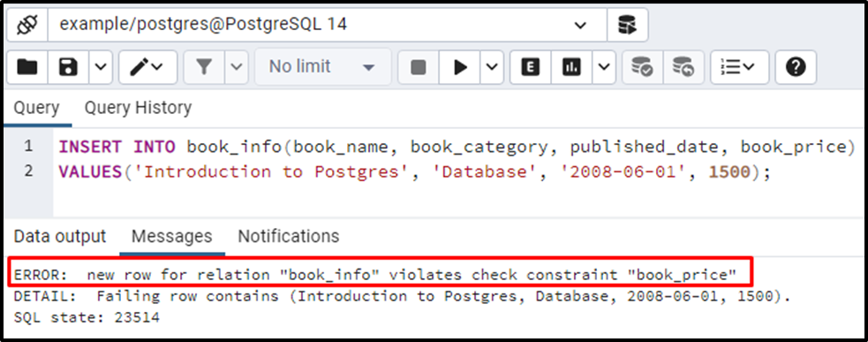The height and width of the screenshot is (342, 868).
Task: Open the database connection dropdown
Action: click(x=328, y=25)
